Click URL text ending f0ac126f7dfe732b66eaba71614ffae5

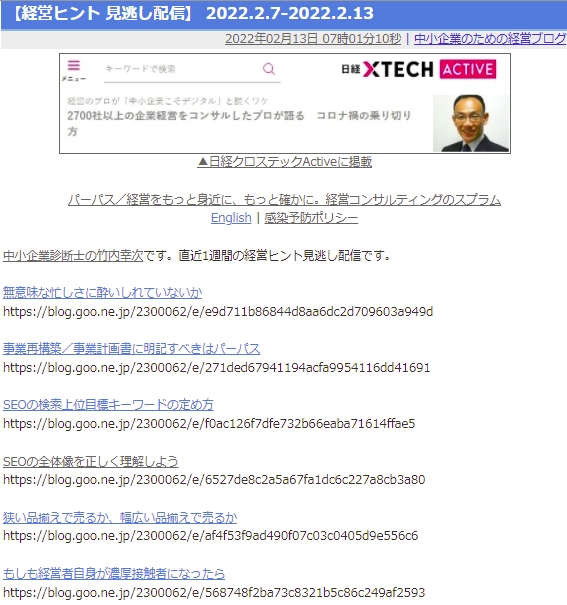tap(209, 424)
